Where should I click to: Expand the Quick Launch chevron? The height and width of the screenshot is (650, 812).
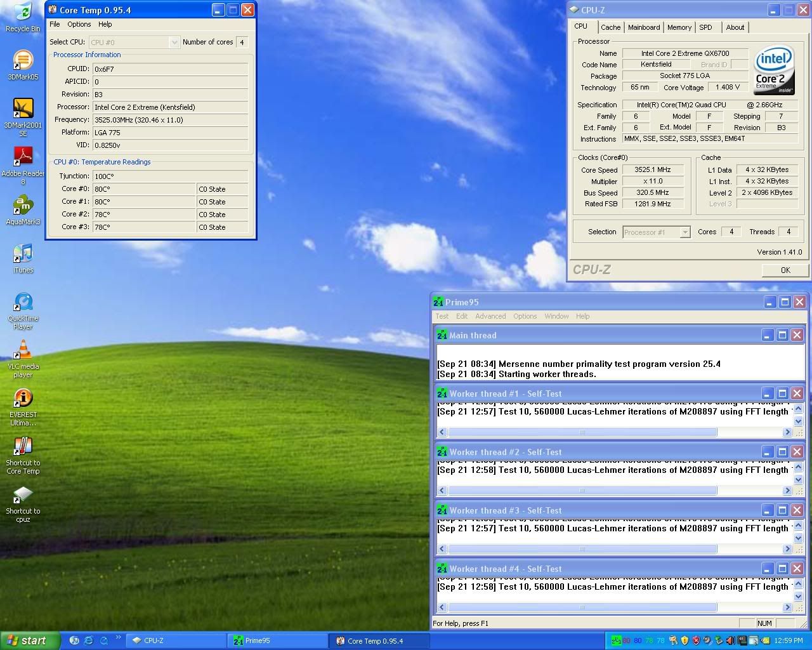pos(118,638)
